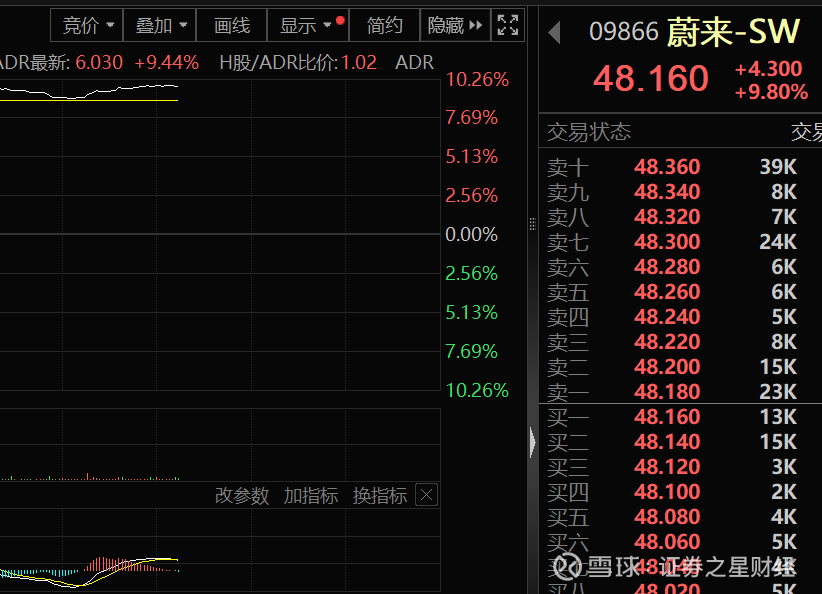Click 隐藏 to hide the side panel
Screen dimensions: 822x594
(455, 25)
